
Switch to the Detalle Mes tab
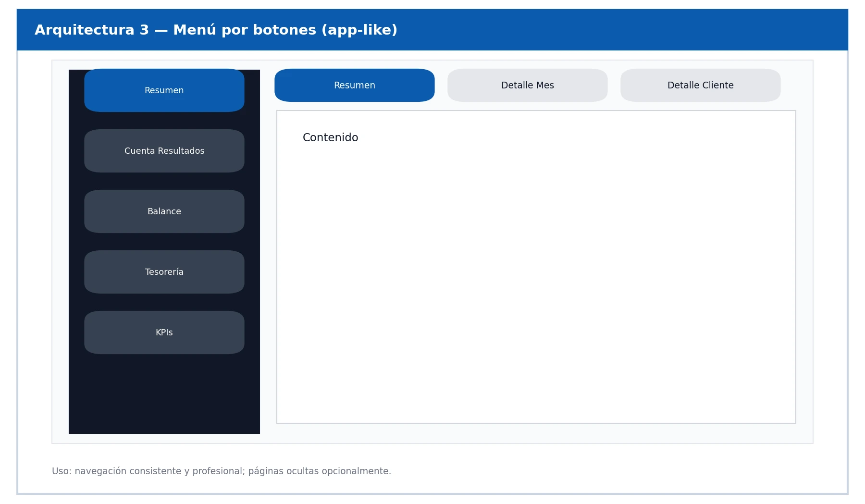tap(527, 86)
